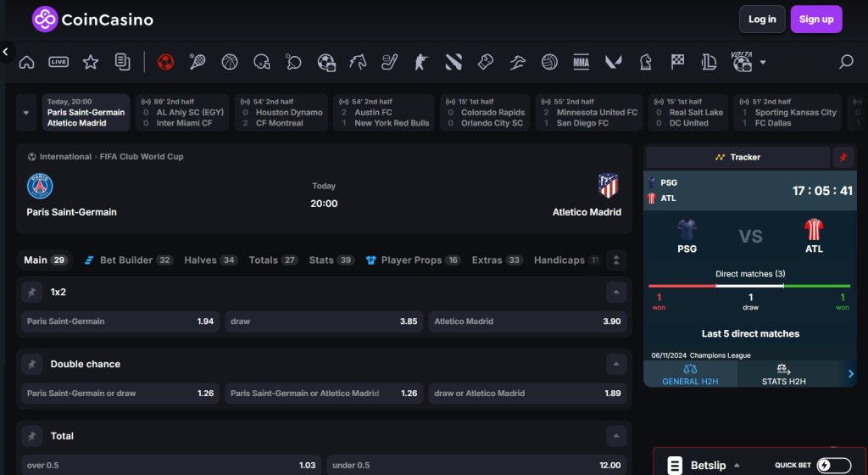Open the LIVE events icon
The image size is (868, 475).
tap(58, 62)
